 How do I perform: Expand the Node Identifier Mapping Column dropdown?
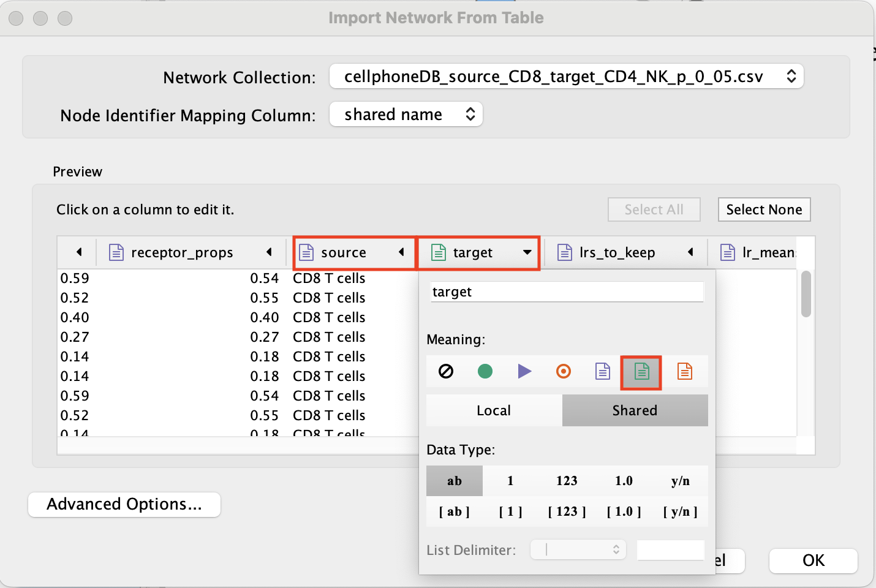[x=406, y=115]
